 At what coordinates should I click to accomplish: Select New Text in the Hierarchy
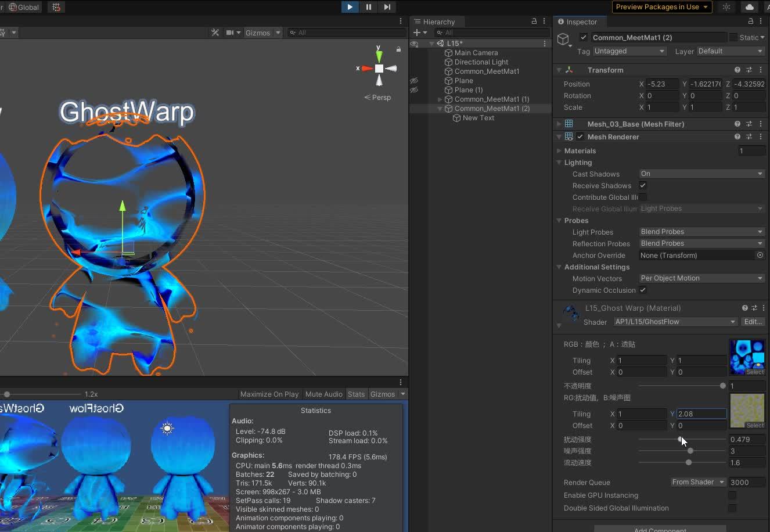[x=477, y=118]
